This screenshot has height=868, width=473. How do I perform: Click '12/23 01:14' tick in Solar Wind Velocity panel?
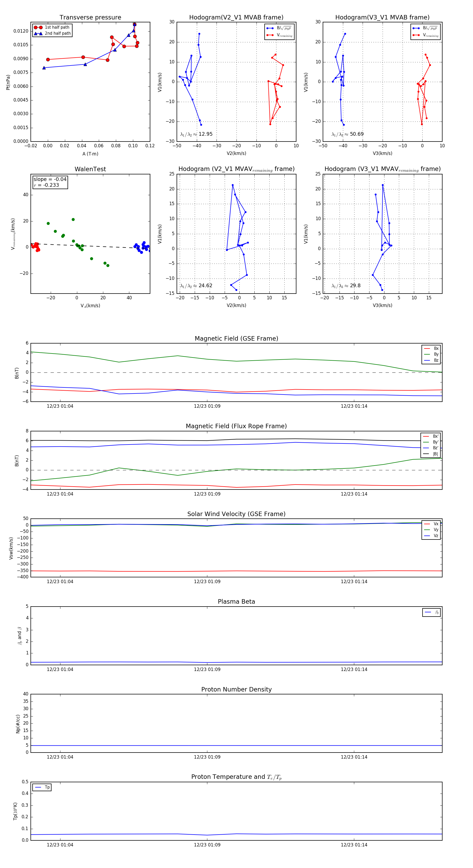354,582
